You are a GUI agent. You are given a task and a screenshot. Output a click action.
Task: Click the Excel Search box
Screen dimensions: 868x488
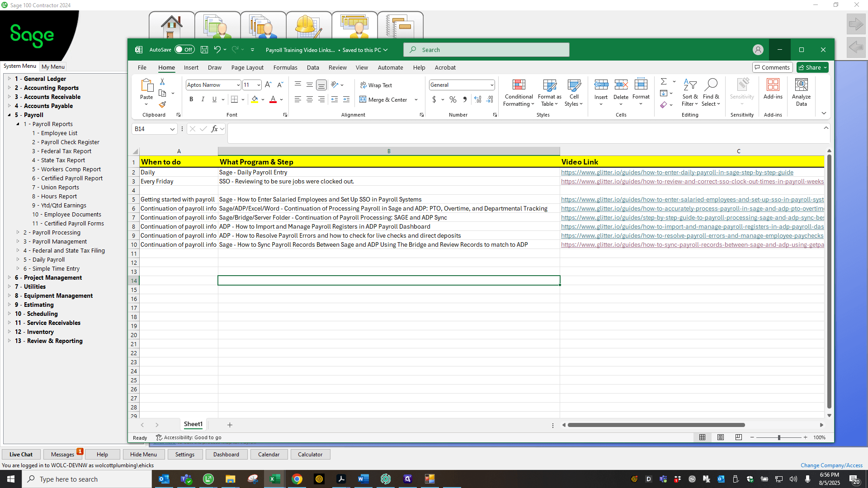click(x=486, y=50)
